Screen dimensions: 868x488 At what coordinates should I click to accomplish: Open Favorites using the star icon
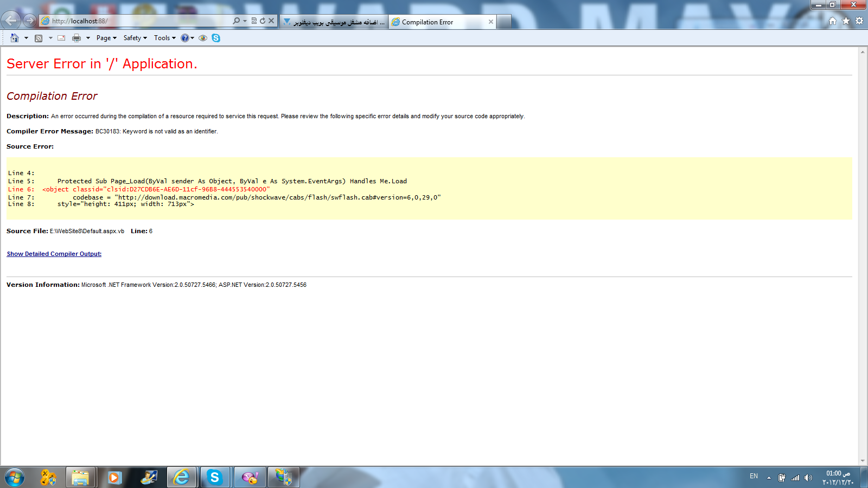click(x=846, y=21)
